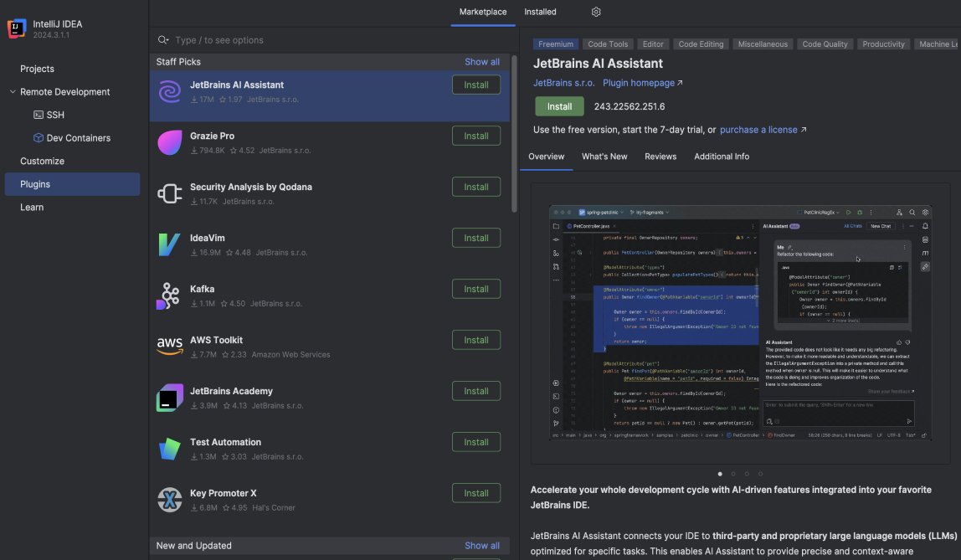Open the Overview tab
Screen dimensions: 961x560
[546, 157]
